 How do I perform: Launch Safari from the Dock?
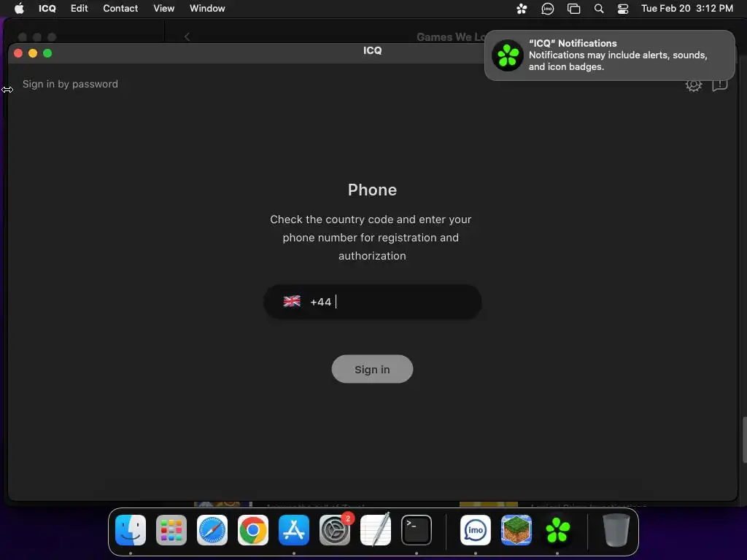212,530
